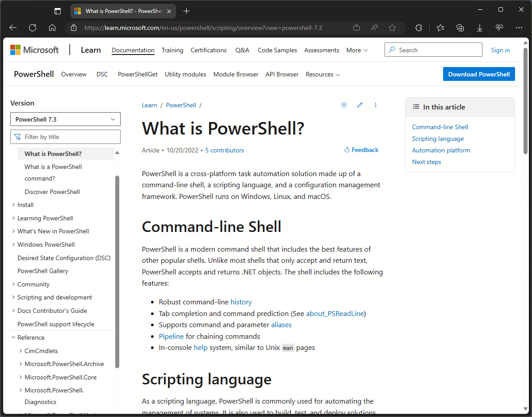Click inside the Filter by title field

(65, 136)
